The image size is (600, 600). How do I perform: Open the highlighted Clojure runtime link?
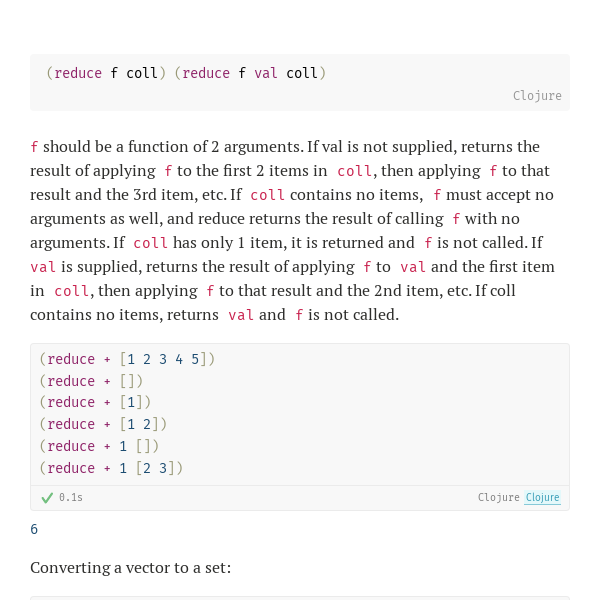[x=542, y=497]
